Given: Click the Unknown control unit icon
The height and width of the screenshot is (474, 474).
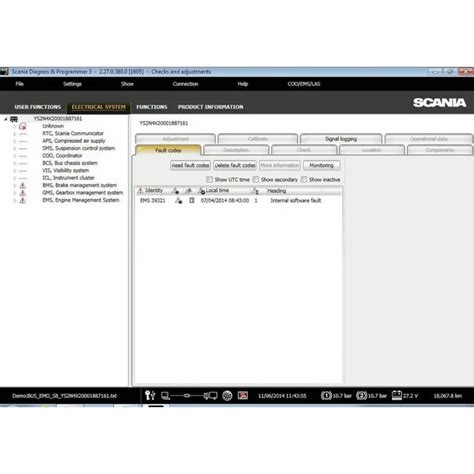Looking at the screenshot, I should (23, 126).
